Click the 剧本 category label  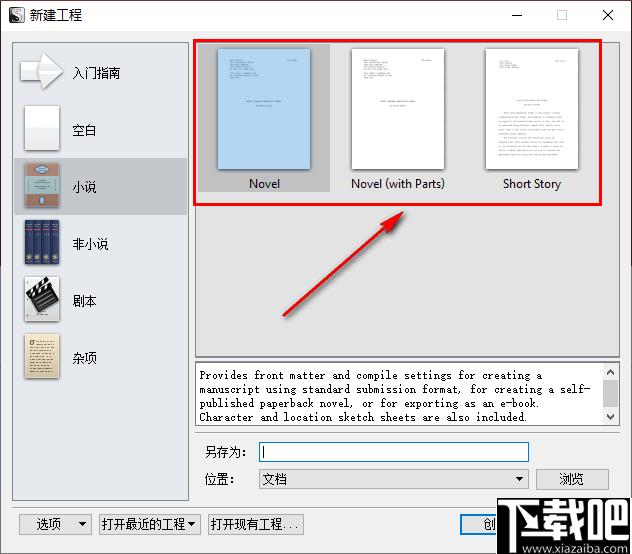coord(84,301)
